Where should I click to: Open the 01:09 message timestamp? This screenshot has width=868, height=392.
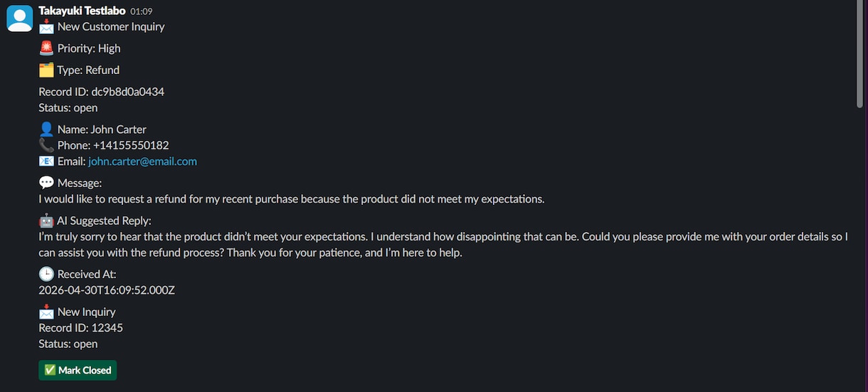[x=141, y=11]
